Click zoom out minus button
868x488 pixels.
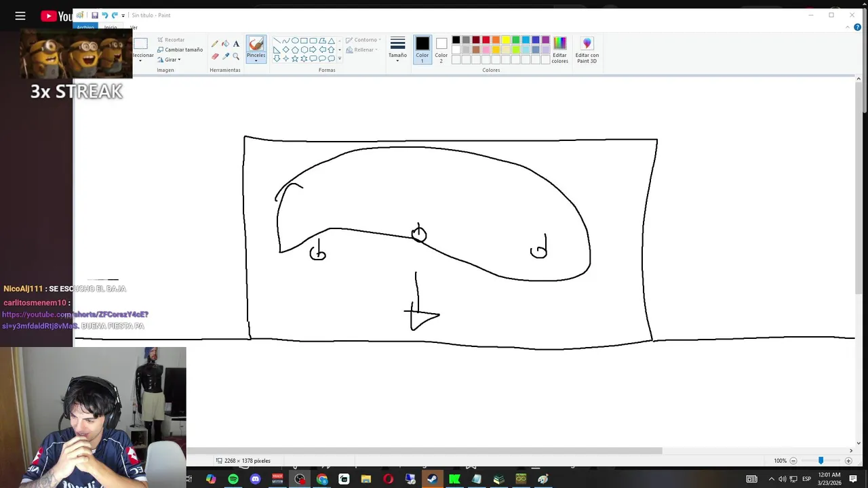[x=793, y=461]
